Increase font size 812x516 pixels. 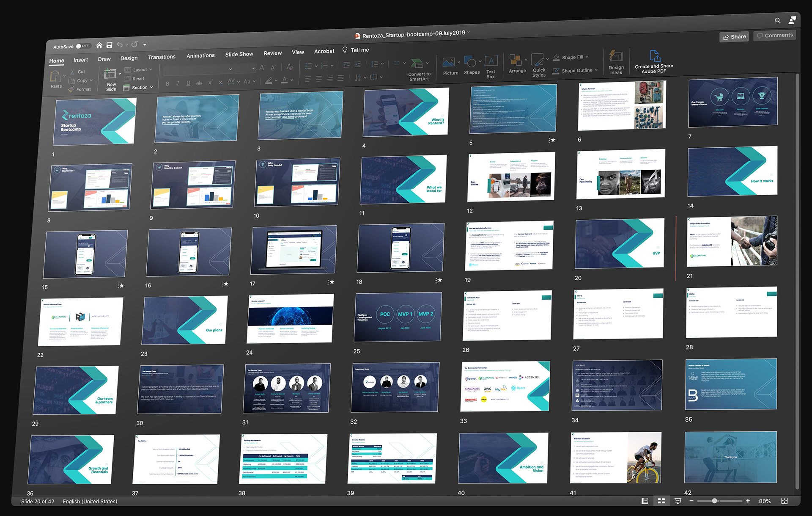click(263, 67)
